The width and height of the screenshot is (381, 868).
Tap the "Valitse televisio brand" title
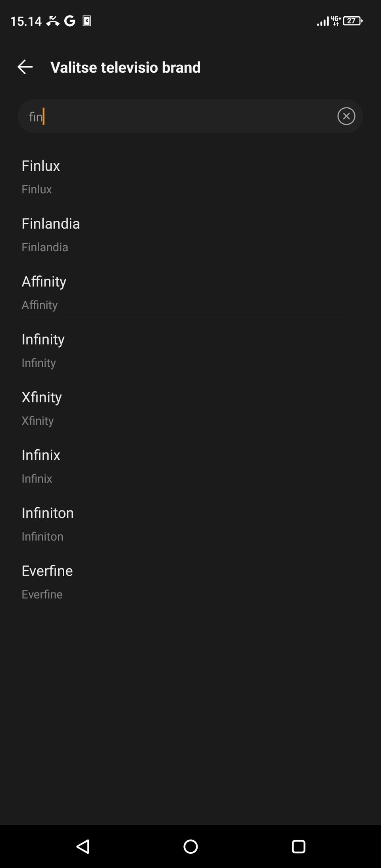click(125, 67)
